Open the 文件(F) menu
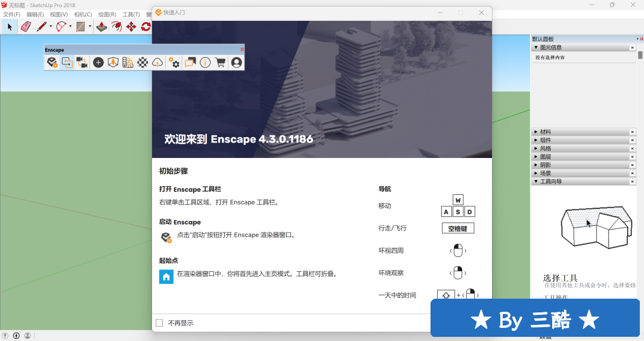Screen dimensions: 644x341 point(11,14)
